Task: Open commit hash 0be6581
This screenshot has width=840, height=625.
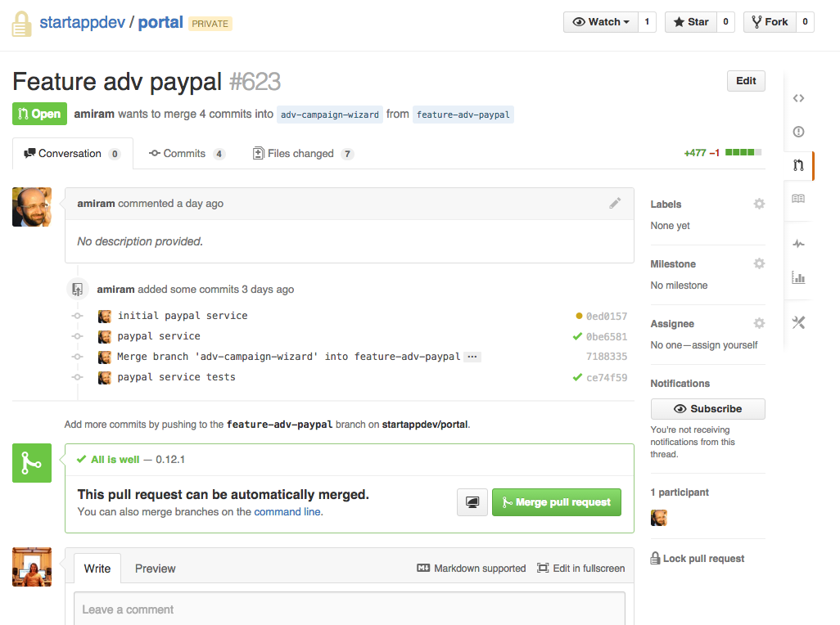Action: coord(607,336)
